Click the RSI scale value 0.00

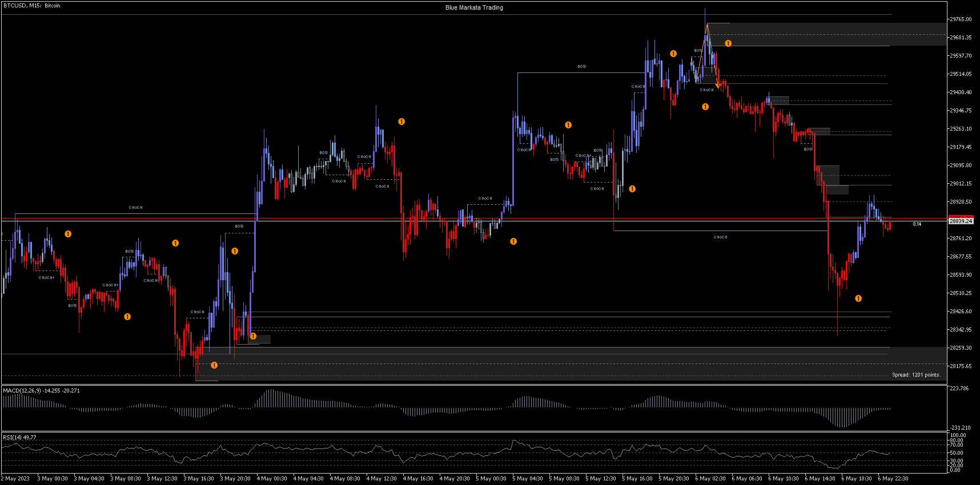tap(955, 470)
